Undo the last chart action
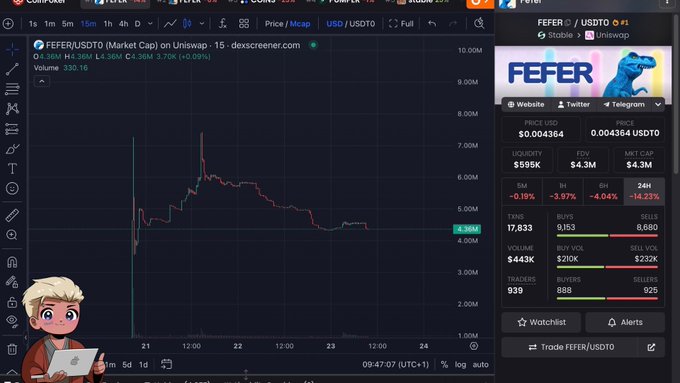Image resolution: width=680 pixels, height=383 pixels. tap(432, 23)
